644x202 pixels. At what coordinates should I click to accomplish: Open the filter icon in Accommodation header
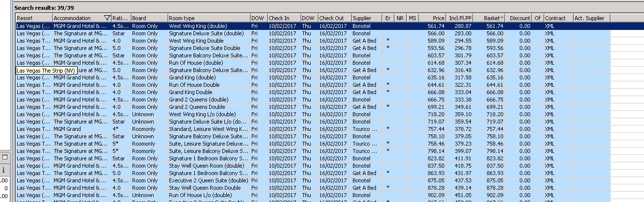coord(107,18)
